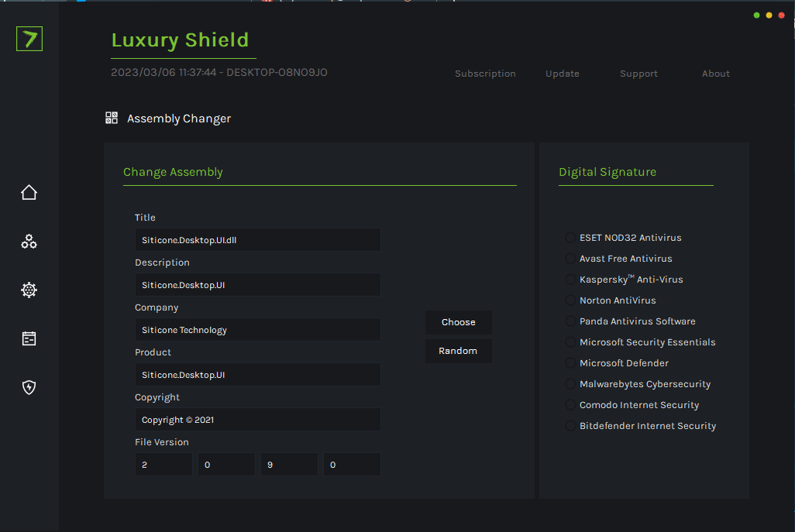Viewport: 795px width, 532px height.
Task: Click the yellow window control dot
Action: tap(769, 15)
